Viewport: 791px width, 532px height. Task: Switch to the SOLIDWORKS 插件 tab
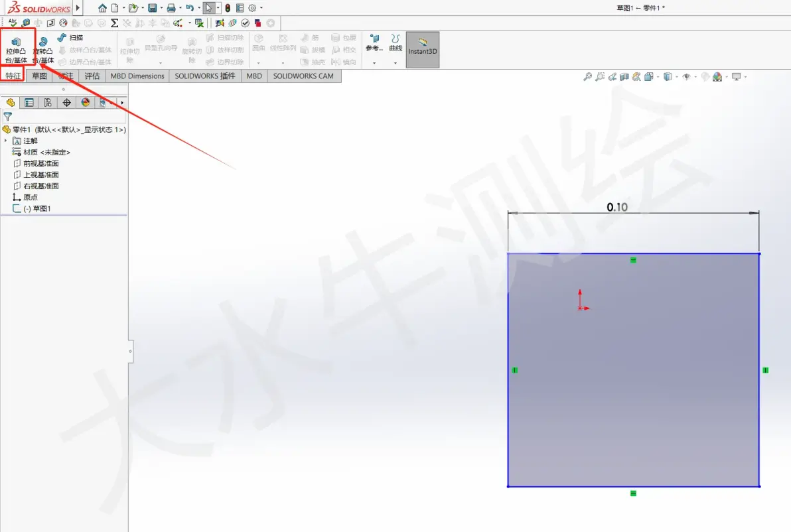click(205, 76)
